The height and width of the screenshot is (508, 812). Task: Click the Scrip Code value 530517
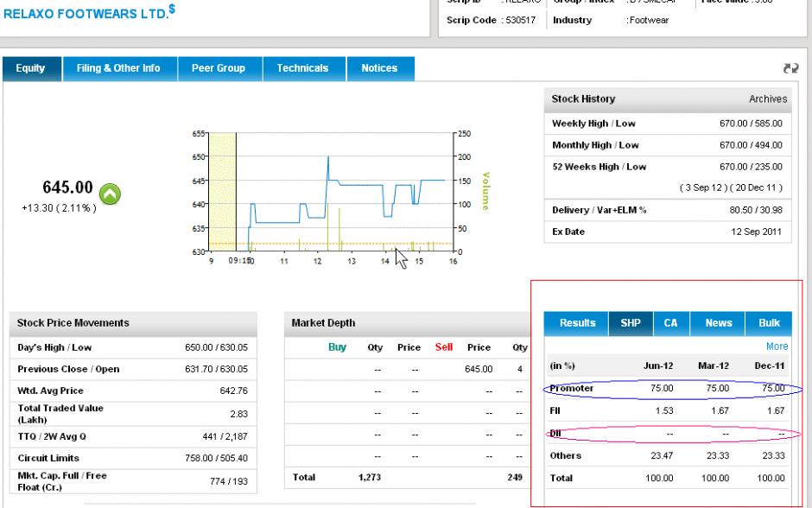point(520,21)
